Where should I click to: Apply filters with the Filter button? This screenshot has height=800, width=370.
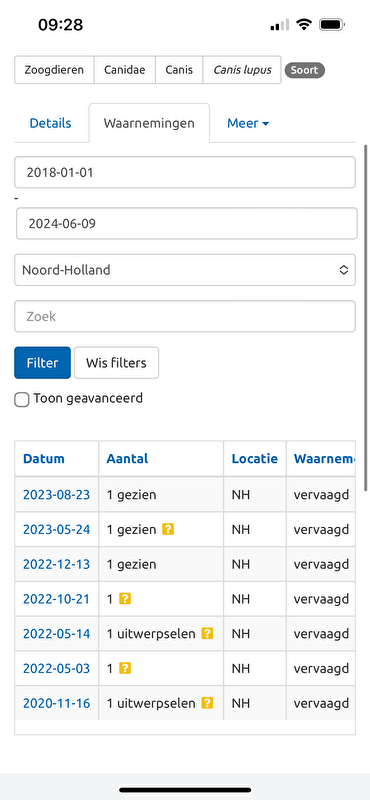(42, 363)
